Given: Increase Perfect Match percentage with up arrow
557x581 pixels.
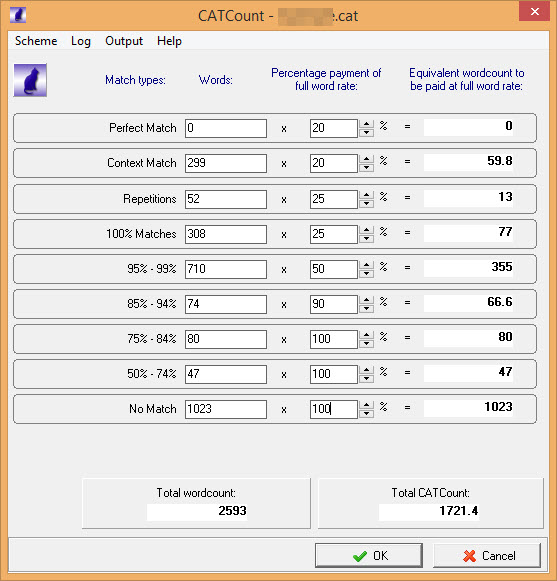Looking at the screenshot, I should (366, 124).
